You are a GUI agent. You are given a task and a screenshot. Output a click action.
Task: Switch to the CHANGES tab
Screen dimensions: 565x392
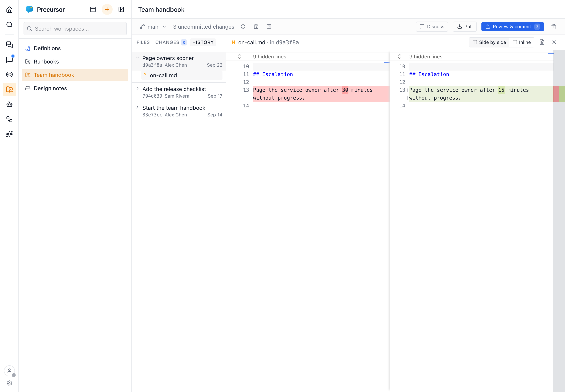[x=171, y=42]
